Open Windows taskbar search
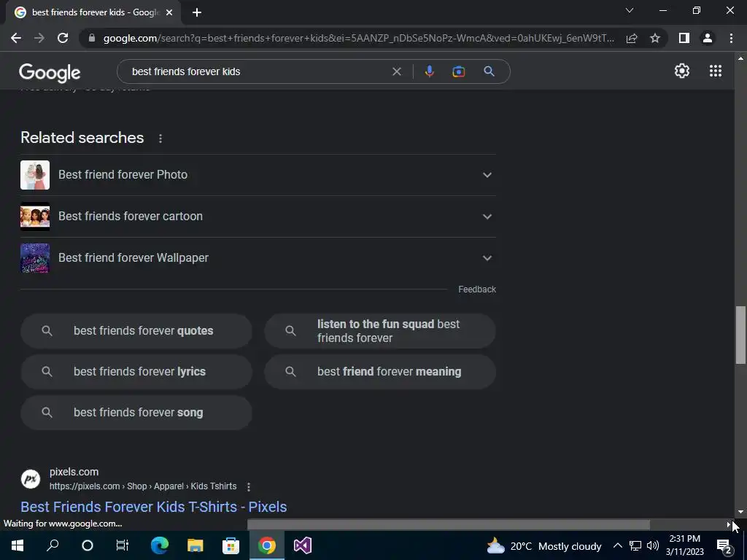This screenshot has height=560, width=747. pos(53,545)
